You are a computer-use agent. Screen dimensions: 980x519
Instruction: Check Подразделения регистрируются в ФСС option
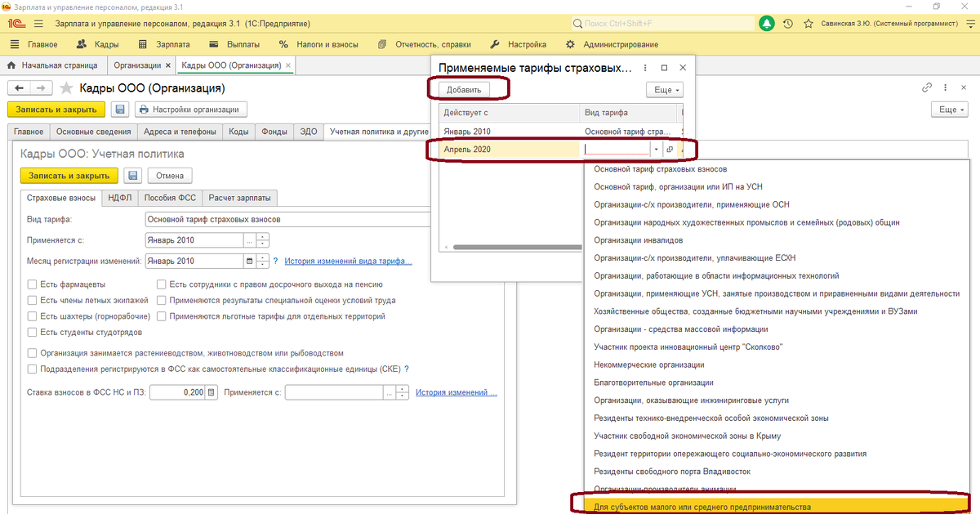point(32,369)
